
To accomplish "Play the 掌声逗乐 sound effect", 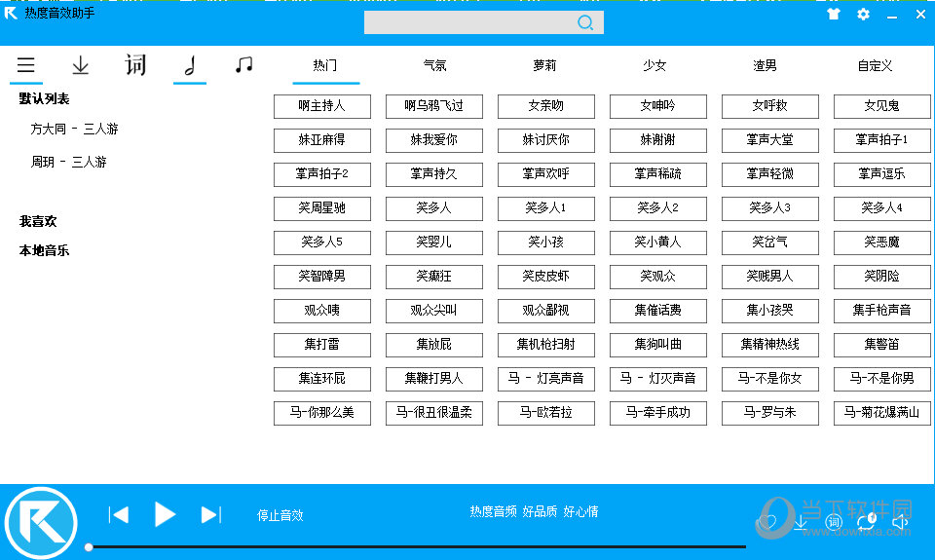I will [882, 174].
